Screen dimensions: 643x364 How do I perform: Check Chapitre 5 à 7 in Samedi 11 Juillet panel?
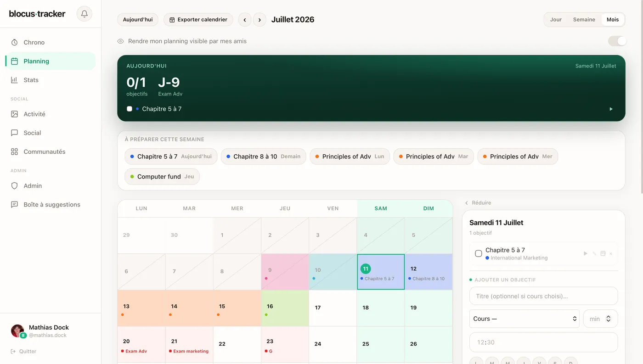479,253
